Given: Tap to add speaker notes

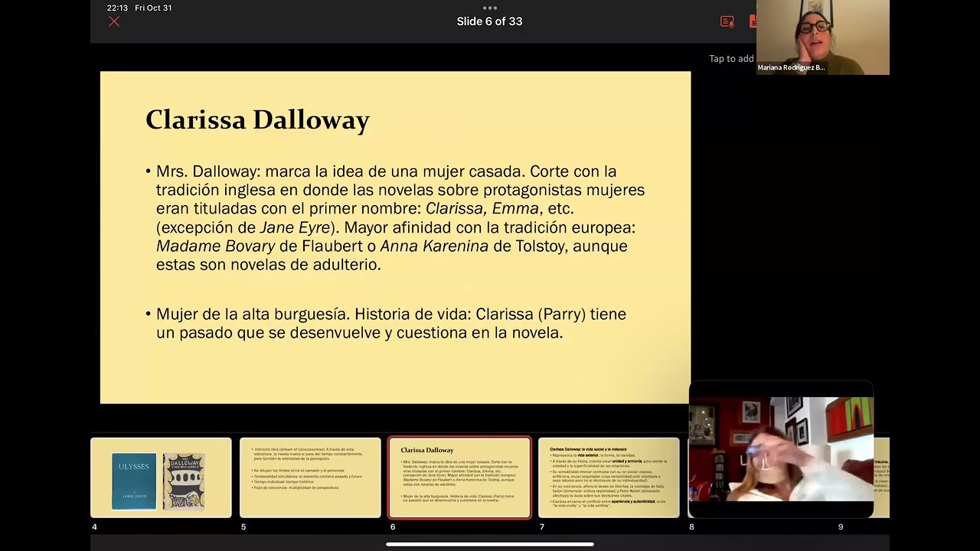Looking at the screenshot, I should pos(731,59).
